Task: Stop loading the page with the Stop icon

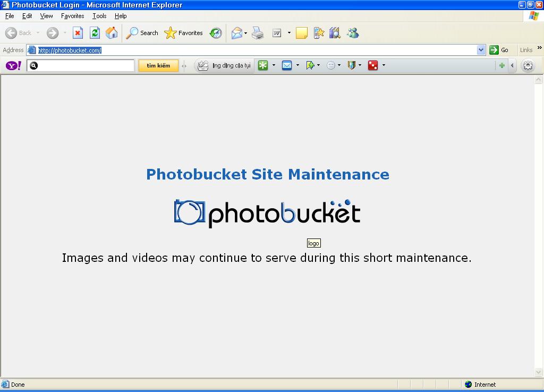Action: point(78,33)
